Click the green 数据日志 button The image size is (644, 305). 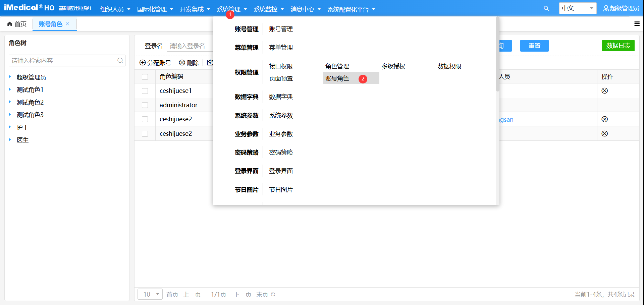click(x=618, y=46)
